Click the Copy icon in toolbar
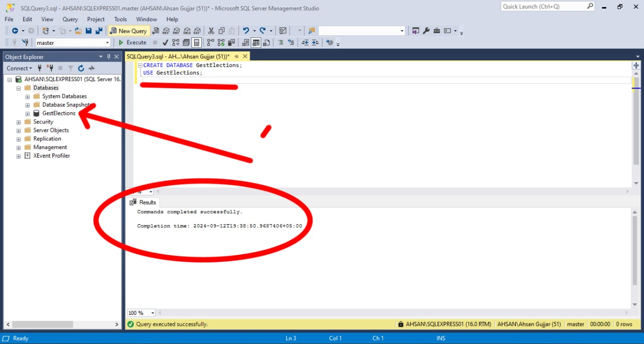The image size is (644, 344). click(221, 31)
